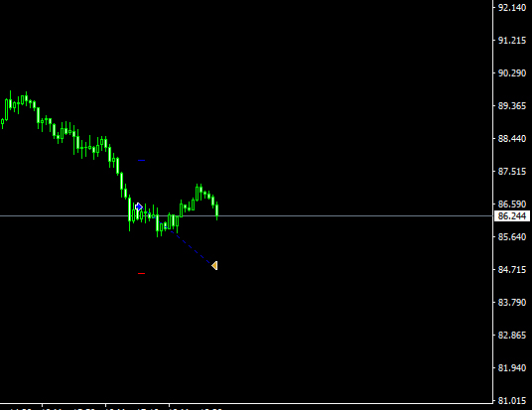532x410 pixels.
Task: Click the last candlestick on the chart
Action: tap(216, 210)
